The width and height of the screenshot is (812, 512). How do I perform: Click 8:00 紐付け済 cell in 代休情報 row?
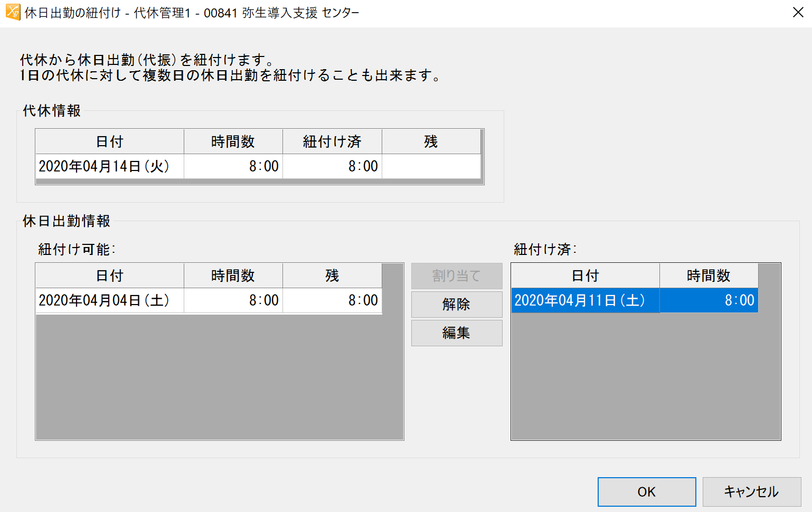(x=332, y=166)
